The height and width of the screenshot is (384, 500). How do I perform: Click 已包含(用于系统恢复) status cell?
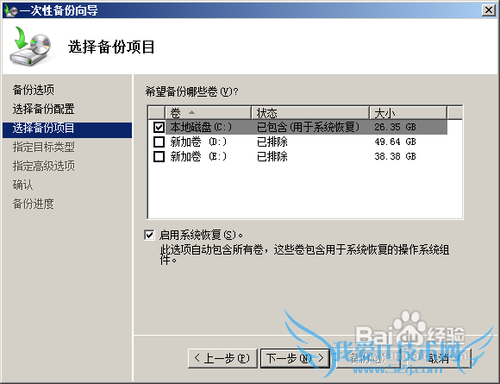308,127
